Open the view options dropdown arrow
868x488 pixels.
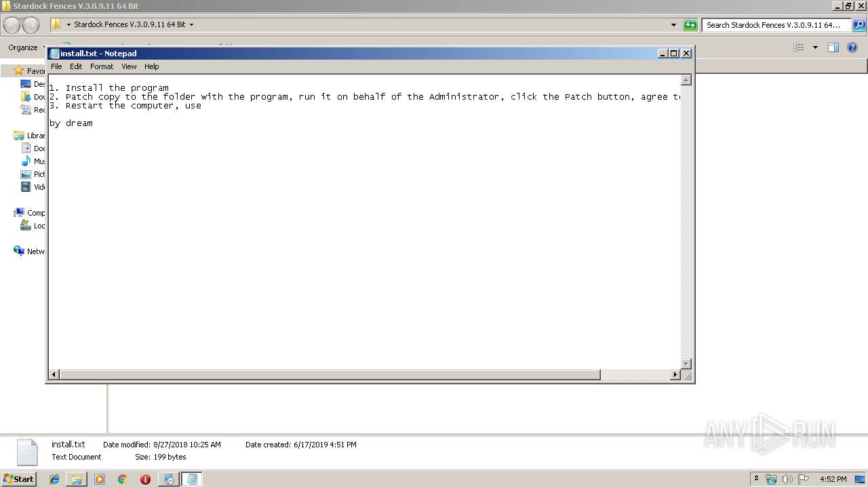815,47
